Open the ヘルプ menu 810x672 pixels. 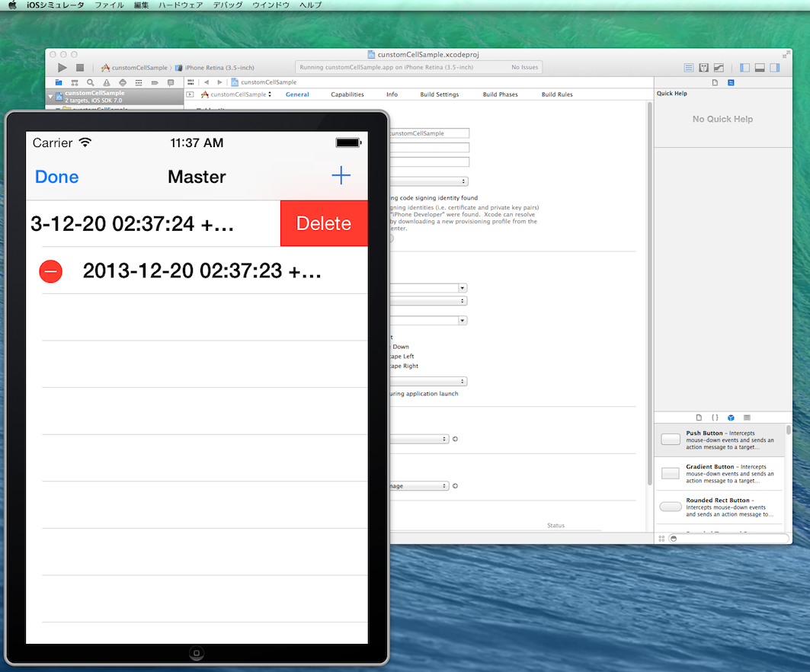[310, 5]
